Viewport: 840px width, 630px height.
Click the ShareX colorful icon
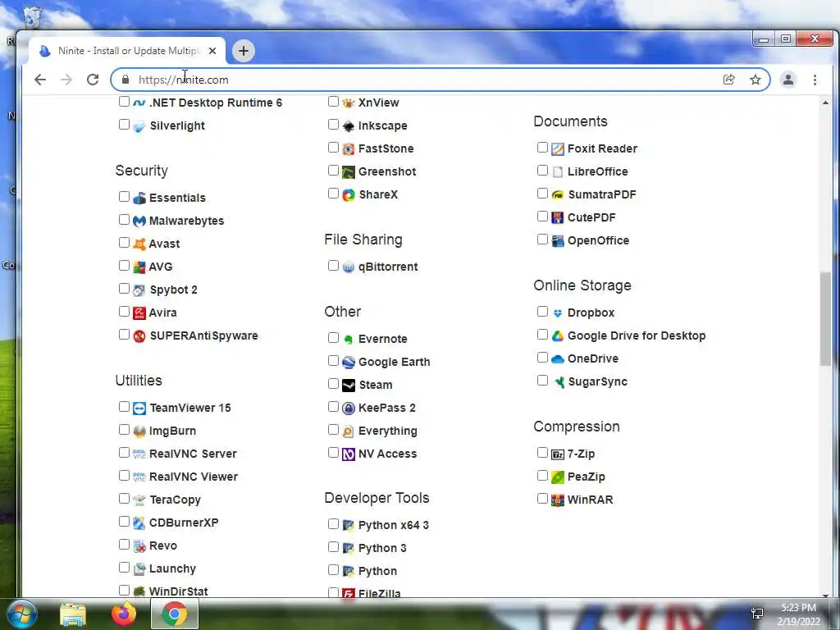tap(348, 195)
